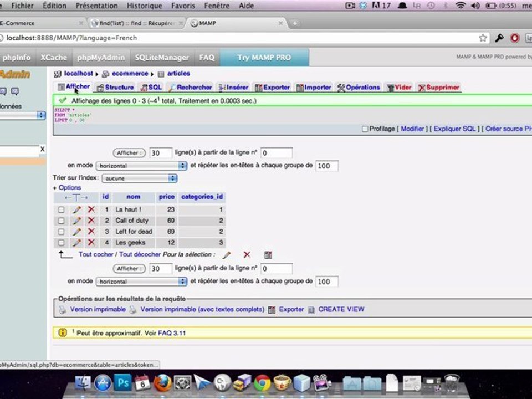Open Photoshop from the Dock
Screen dimensions: 532x399
coord(122,383)
